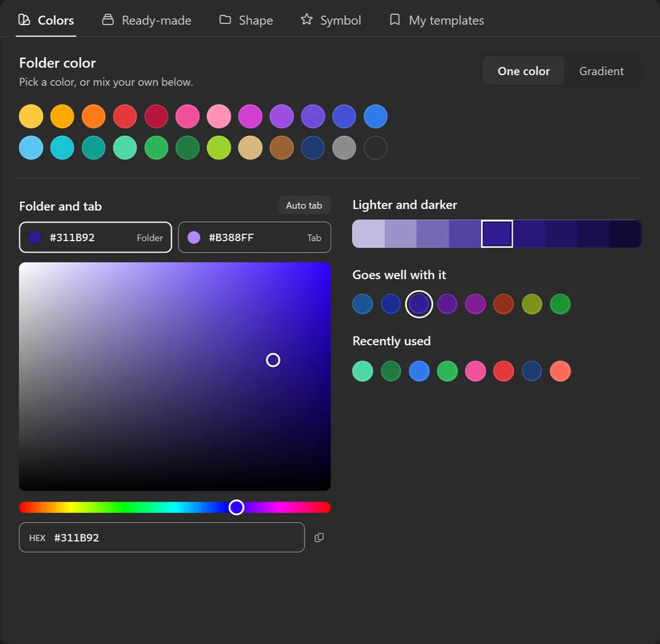Pick the red preset color swatch
Viewport: 660px width, 644px height.
[x=125, y=116]
